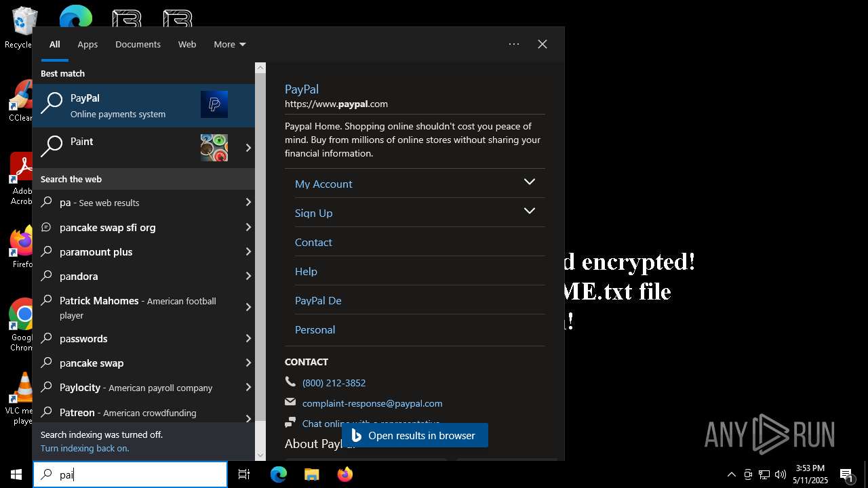This screenshot has height=488, width=868.
Task: Open the PayPal best match result
Action: pyautogui.click(x=144, y=106)
